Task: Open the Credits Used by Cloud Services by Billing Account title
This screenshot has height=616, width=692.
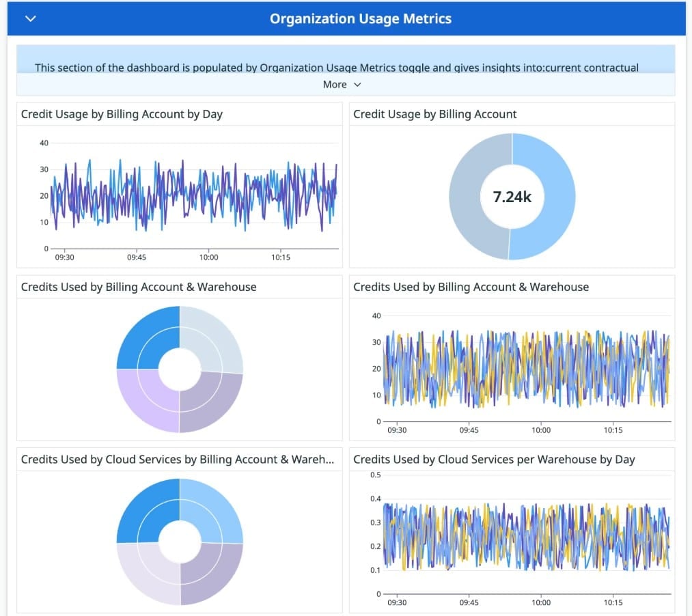Action: coord(178,460)
